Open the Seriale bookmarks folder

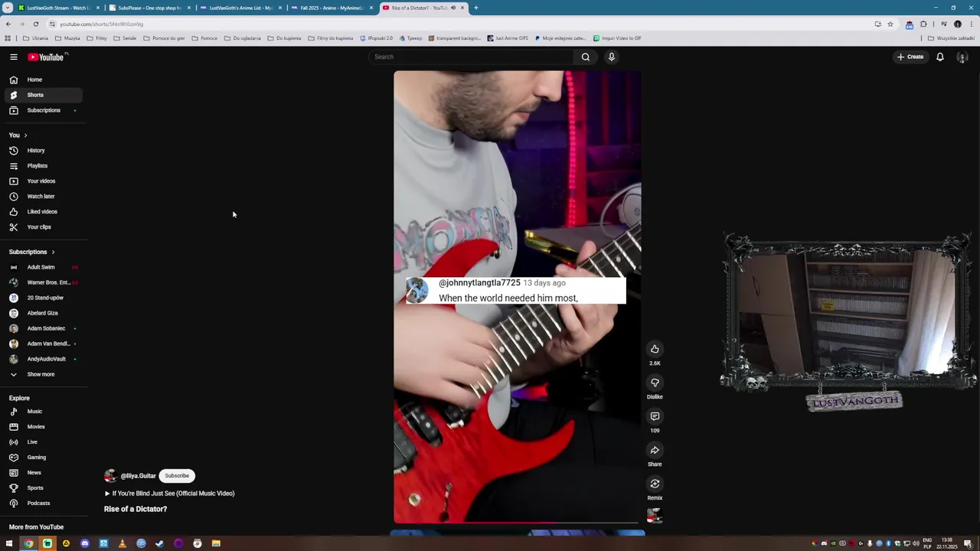tap(126, 38)
